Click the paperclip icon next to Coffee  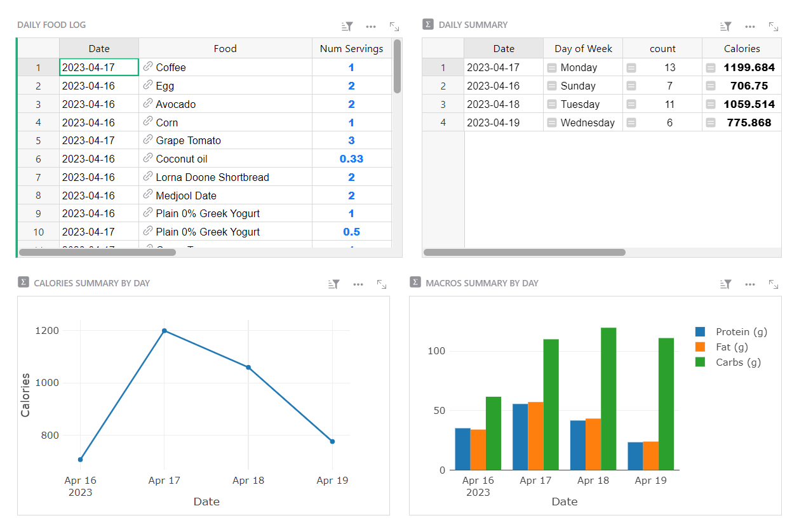tap(149, 67)
